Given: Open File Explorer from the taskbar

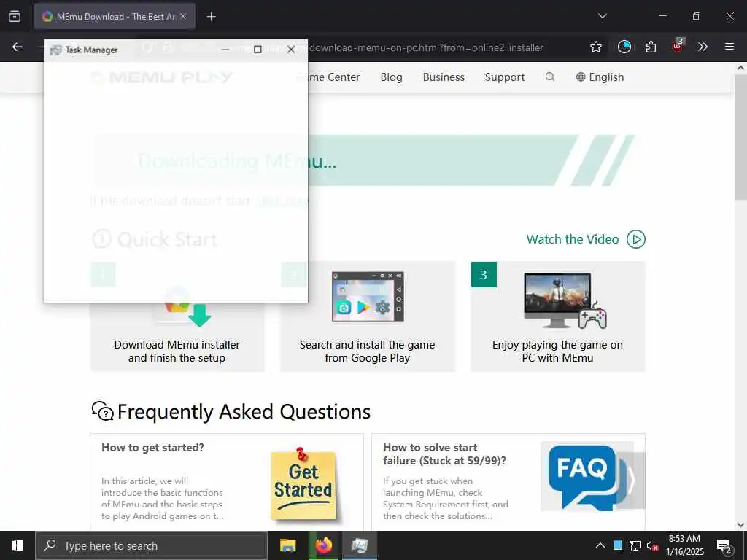Looking at the screenshot, I should [287, 545].
